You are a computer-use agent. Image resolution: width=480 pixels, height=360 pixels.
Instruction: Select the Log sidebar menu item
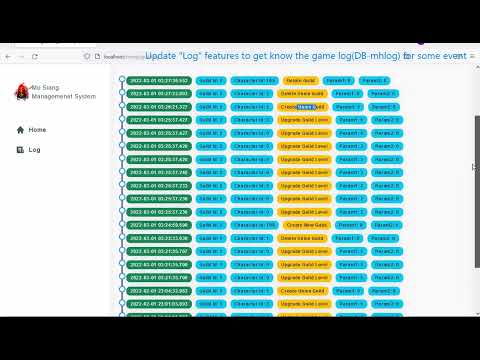coord(34,150)
